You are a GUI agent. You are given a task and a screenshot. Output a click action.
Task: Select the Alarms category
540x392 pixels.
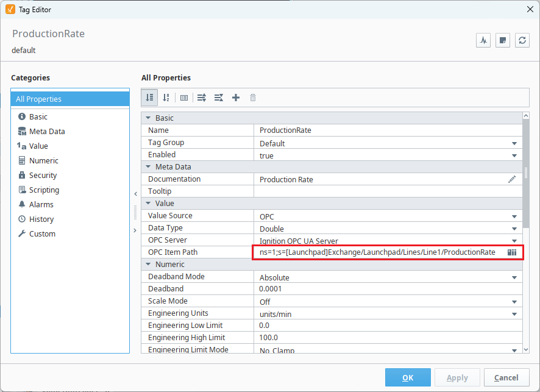click(41, 204)
